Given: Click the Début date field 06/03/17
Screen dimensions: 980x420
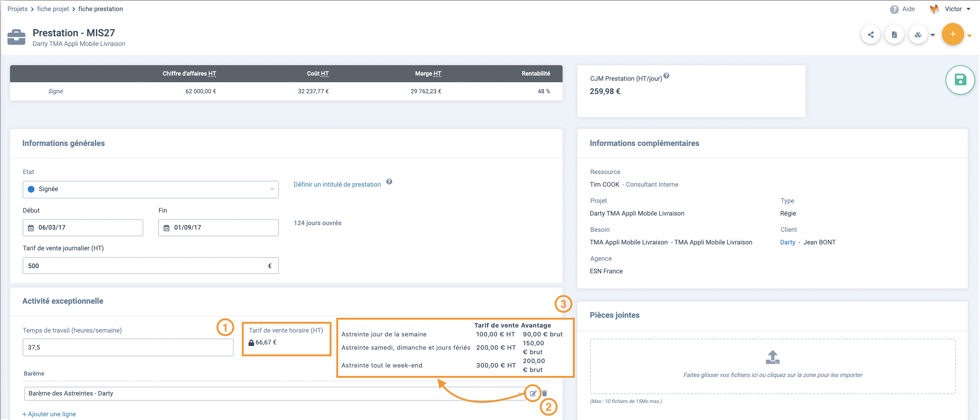Looking at the screenshot, I should [x=83, y=227].
